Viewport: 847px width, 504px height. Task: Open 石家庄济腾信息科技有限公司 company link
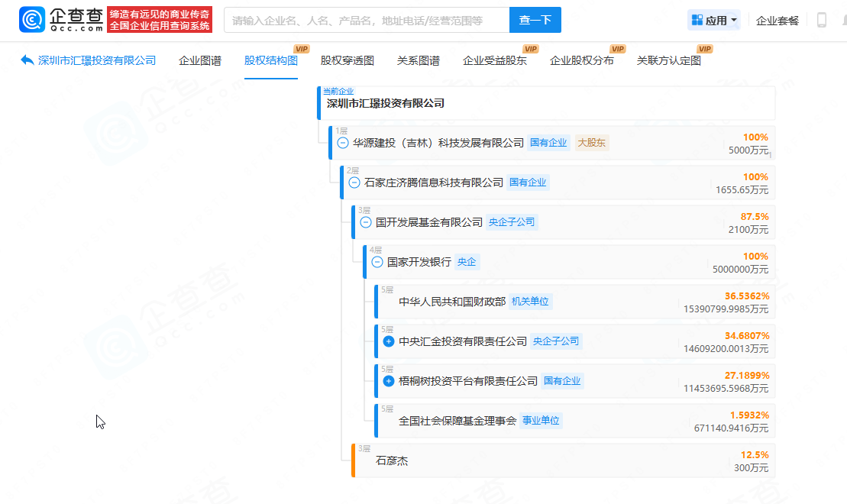pos(434,183)
